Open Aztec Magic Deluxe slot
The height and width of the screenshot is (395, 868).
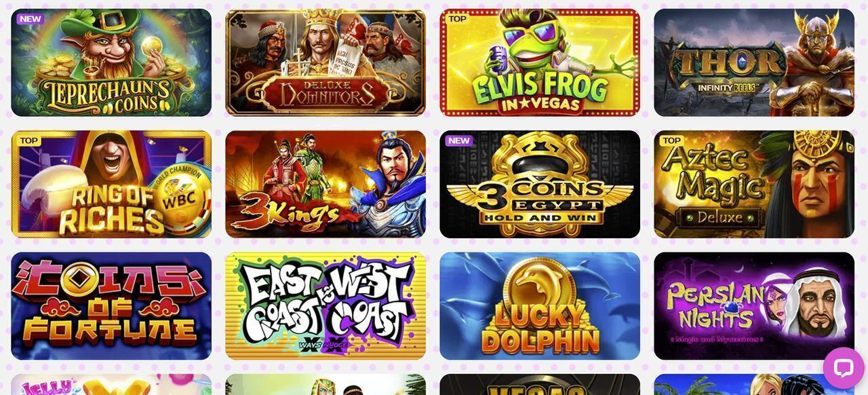[x=754, y=184]
